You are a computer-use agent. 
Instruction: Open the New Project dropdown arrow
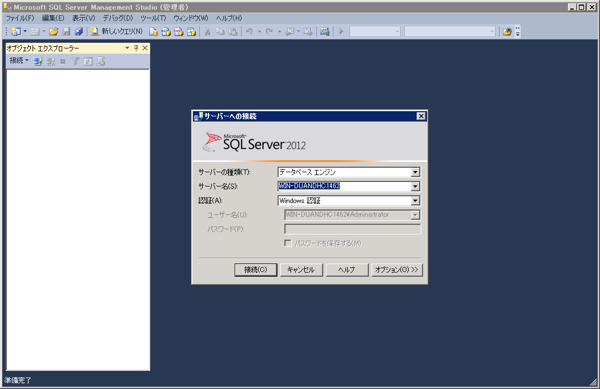[x=25, y=32]
